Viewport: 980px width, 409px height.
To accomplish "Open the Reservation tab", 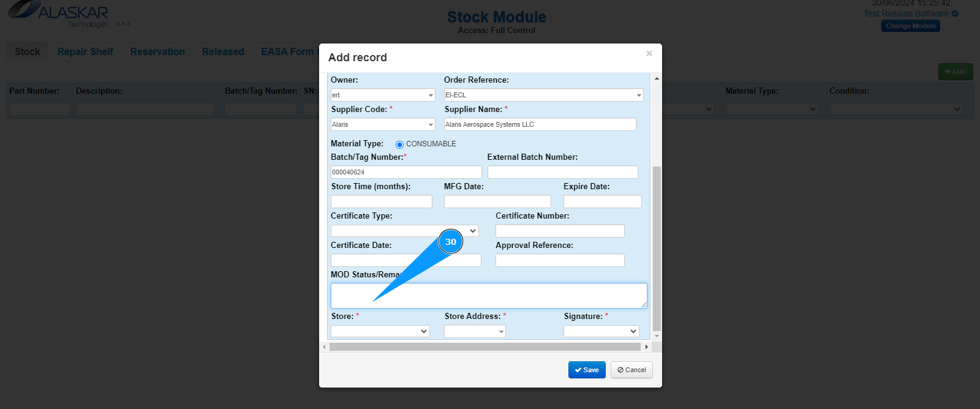I will [x=157, y=52].
